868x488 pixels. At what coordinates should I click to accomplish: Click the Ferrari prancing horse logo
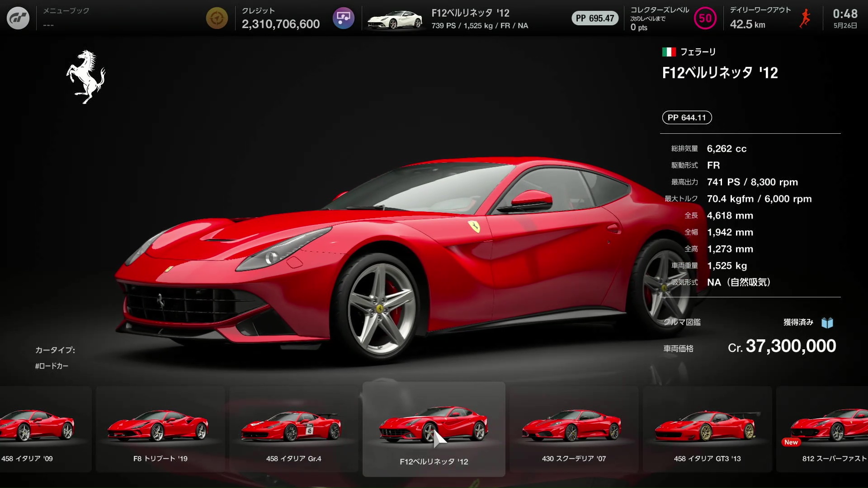(x=86, y=77)
